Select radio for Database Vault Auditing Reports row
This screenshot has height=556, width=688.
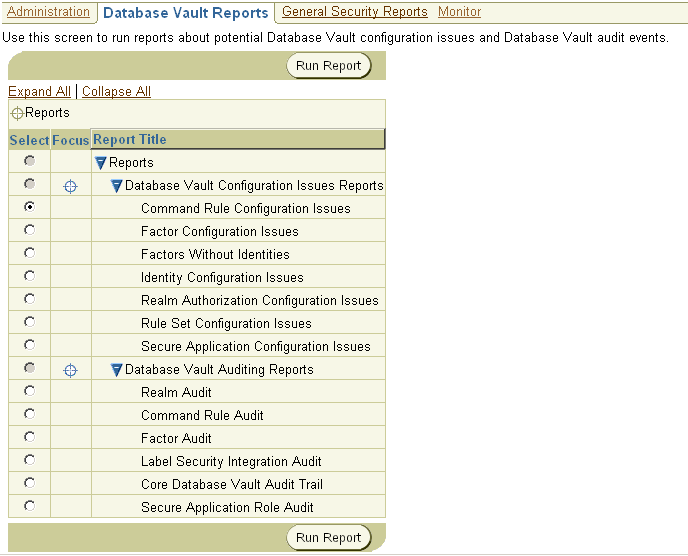29,368
